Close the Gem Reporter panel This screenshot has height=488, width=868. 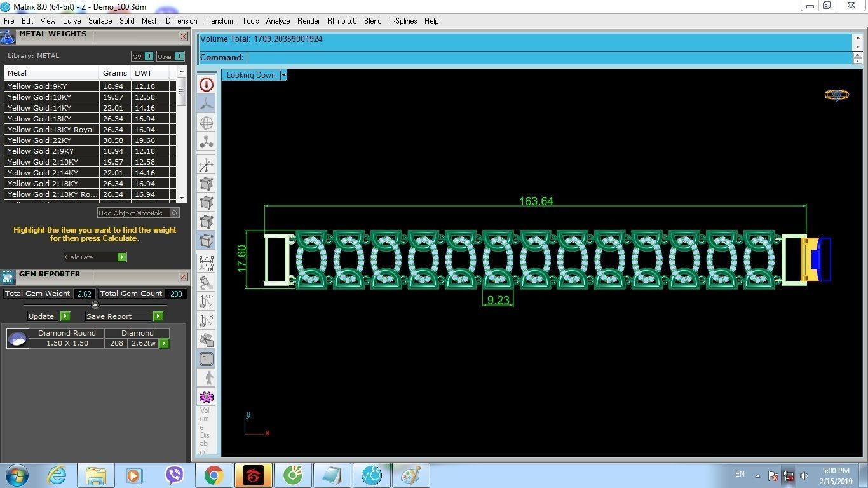click(183, 277)
